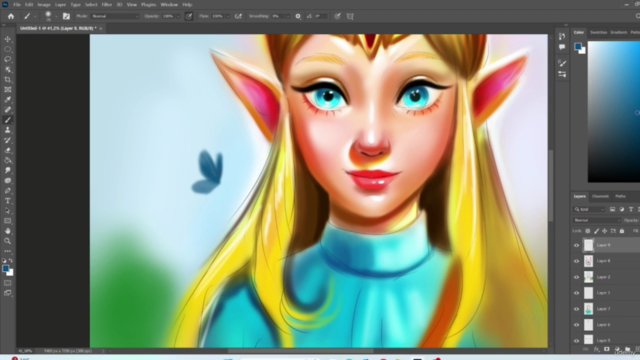Open the Opacity slider dropdown
This screenshot has width=640, height=360.
point(178,16)
